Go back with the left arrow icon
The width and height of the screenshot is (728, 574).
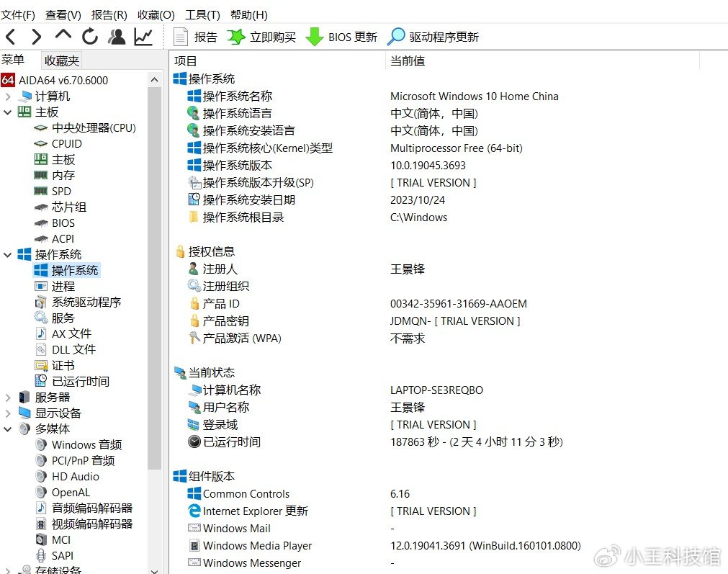coord(11,36)
